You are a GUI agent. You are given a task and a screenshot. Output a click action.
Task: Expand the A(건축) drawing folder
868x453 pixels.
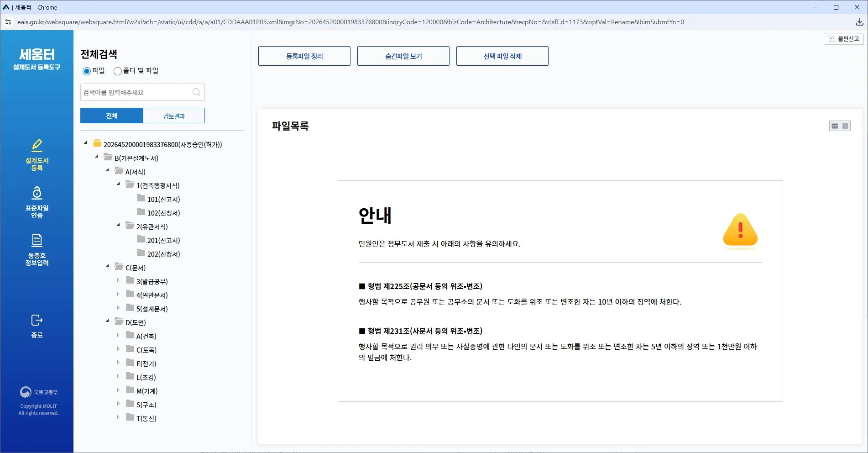click(118, 335)
